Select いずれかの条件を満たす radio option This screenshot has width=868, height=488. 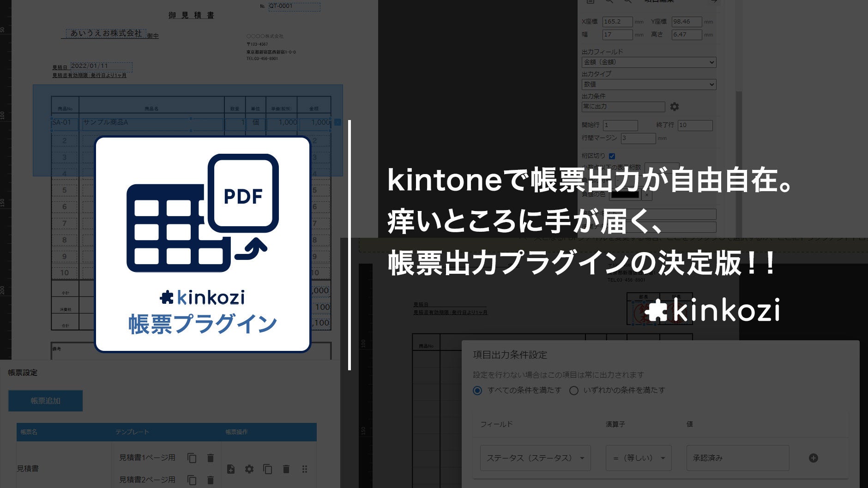[x=574, y=391]
